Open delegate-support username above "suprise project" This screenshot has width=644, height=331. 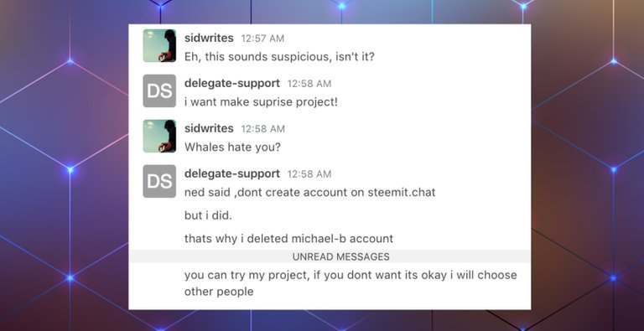pyautogui.click(x=232, y=83)
